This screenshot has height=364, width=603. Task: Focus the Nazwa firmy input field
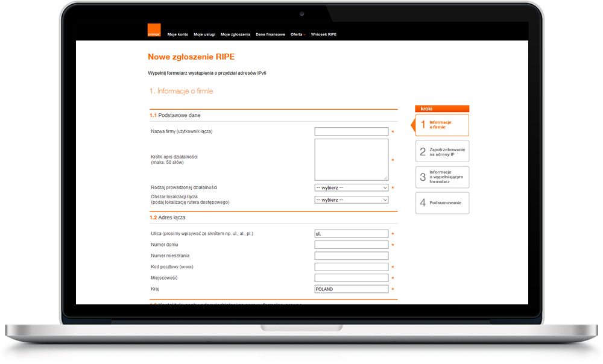352,131
